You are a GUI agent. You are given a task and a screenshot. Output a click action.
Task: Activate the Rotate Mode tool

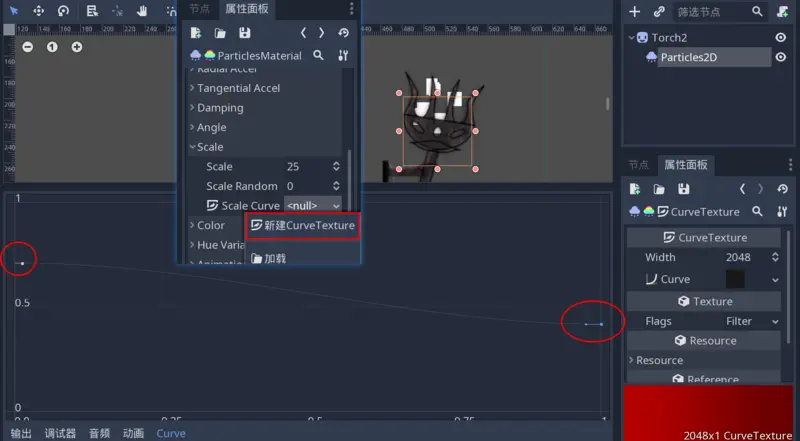click(x=63, y=11)
